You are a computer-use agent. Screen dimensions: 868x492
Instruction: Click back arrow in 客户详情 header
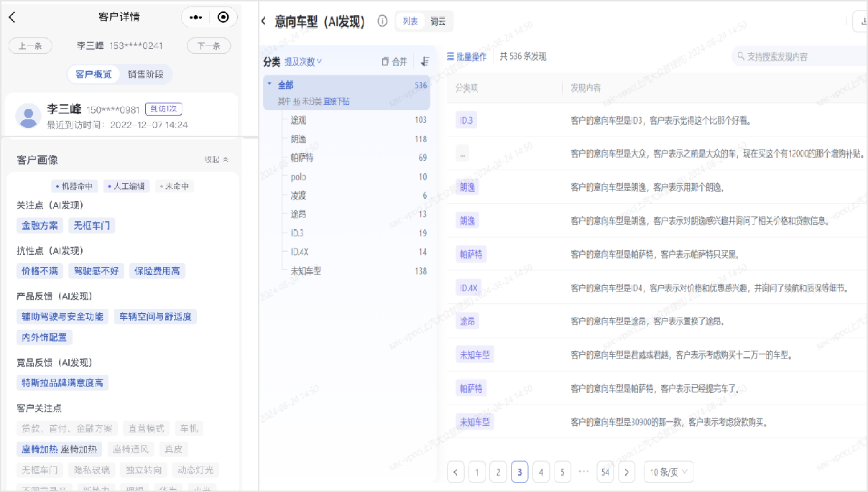pyautogui.click(x=12, y=17)
